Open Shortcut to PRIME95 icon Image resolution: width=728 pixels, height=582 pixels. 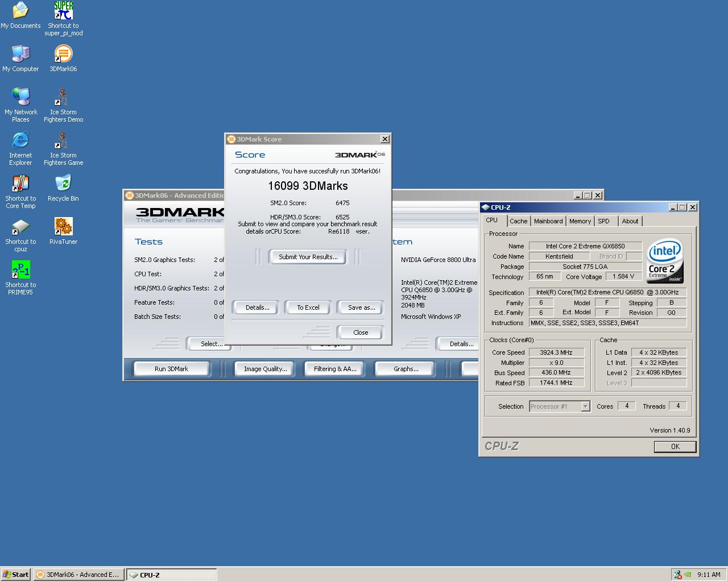coord(20,278)
